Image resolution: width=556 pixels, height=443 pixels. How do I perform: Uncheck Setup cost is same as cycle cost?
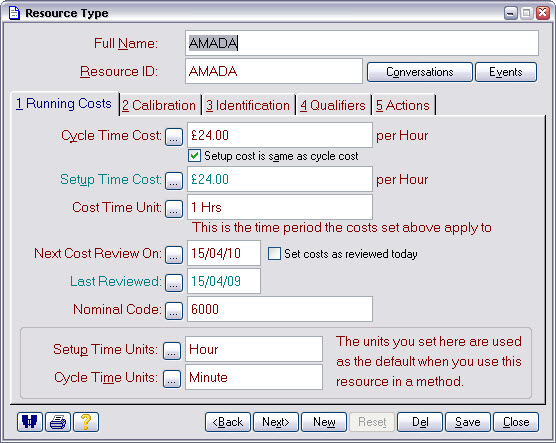(x=194, y=156)
